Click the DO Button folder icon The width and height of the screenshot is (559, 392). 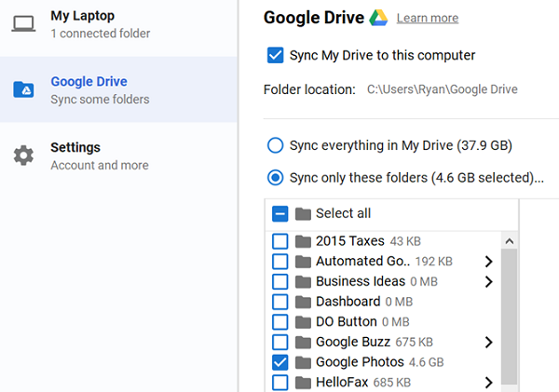[x=303, y=322]
